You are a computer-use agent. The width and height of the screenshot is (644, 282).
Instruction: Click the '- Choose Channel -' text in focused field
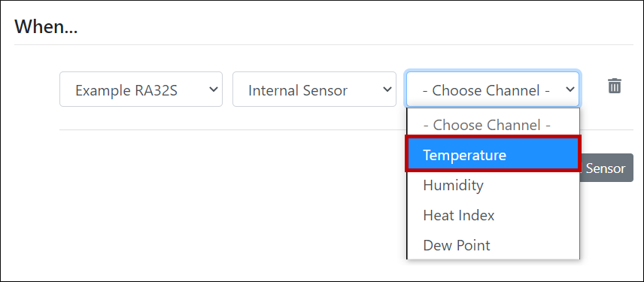pyautogui.click(x=486, y=90)
